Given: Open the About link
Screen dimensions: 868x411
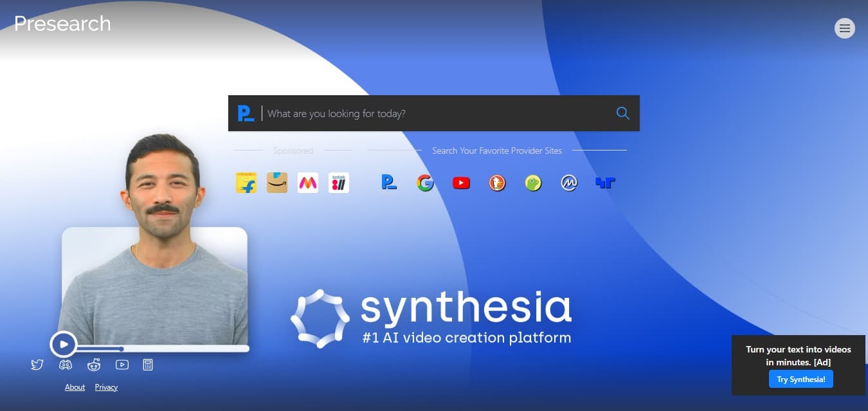Looking at the screenshot, I should pos(75,387).
